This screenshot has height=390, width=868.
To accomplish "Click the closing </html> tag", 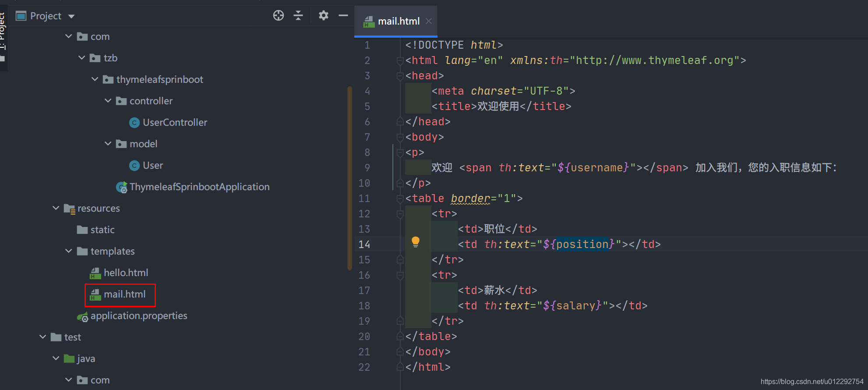I will point(428,367).
